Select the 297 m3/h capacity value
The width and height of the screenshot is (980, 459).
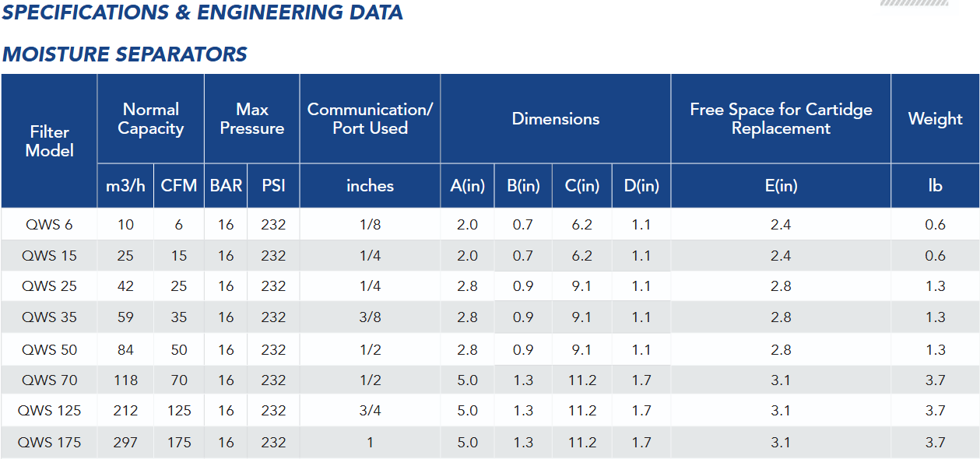tap(125, 443)
